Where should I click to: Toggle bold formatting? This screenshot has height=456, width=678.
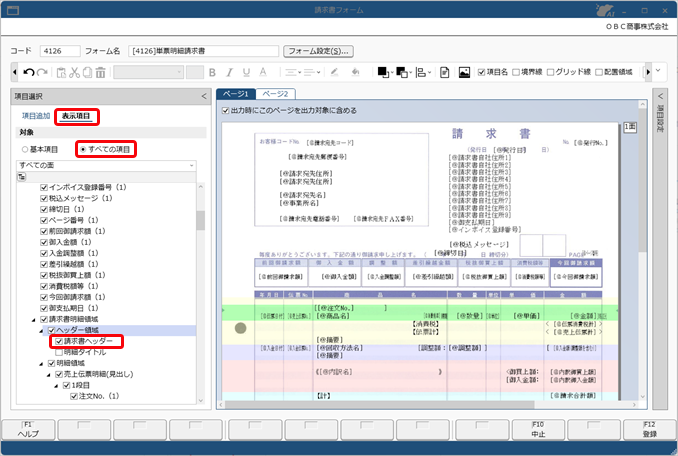pyautogui.click(x=212, y=72)
